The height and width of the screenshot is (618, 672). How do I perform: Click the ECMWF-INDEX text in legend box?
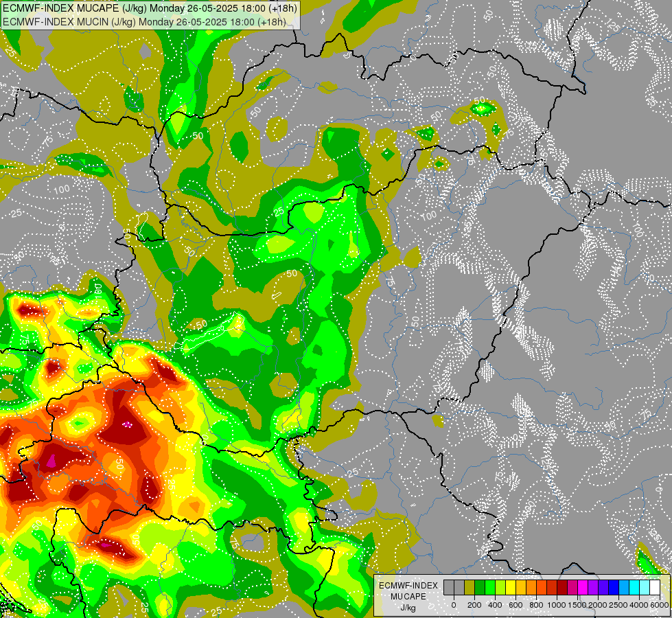point(408,586)
